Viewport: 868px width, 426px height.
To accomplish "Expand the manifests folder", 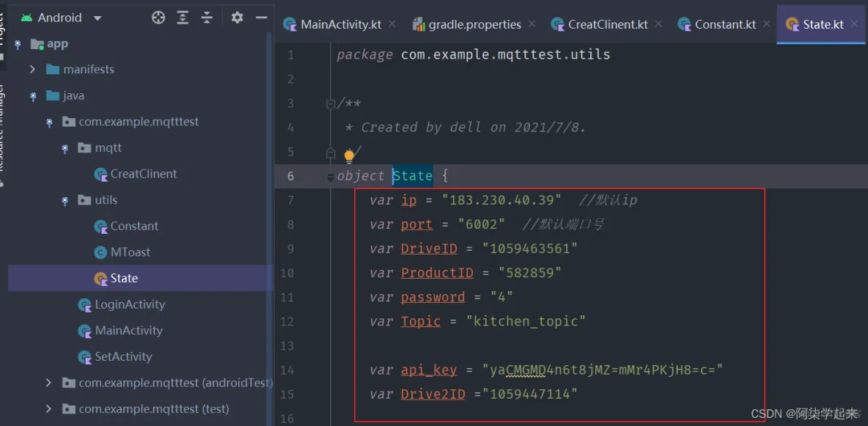I will [32, 69].
